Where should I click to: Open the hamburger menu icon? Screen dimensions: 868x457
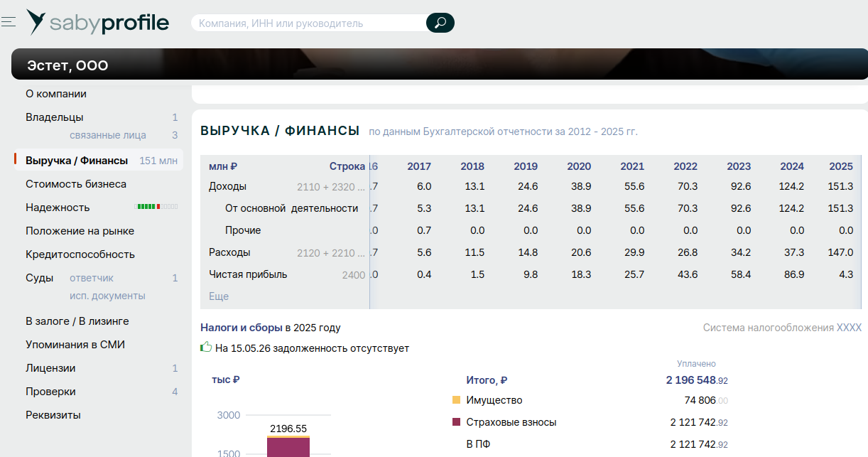9,23
